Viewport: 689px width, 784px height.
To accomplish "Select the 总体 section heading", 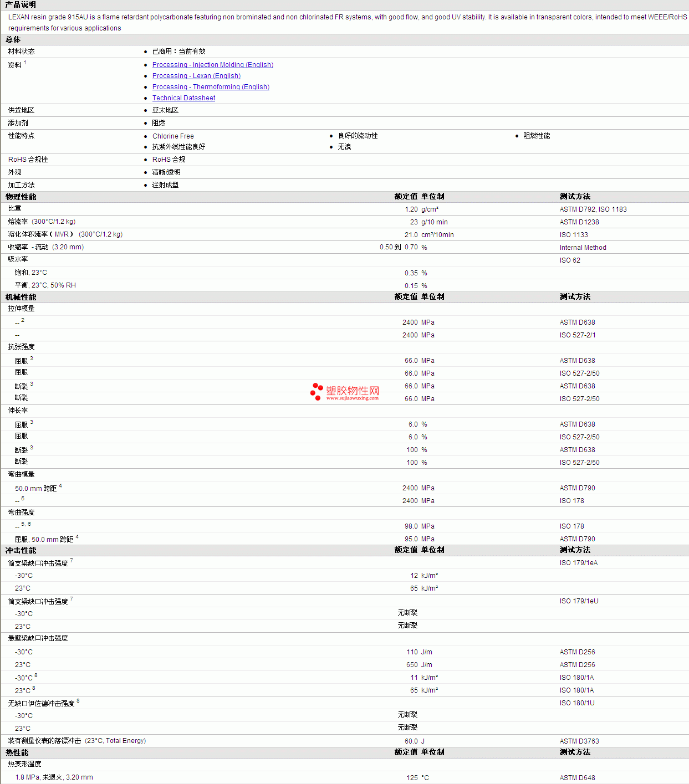I will click(13, 39).
